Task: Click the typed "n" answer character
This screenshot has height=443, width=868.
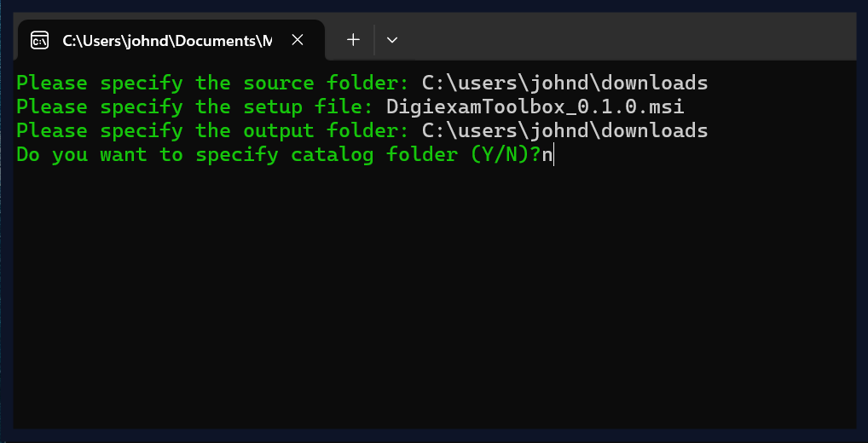Action: pyautogui.click(x=547, y=155)
